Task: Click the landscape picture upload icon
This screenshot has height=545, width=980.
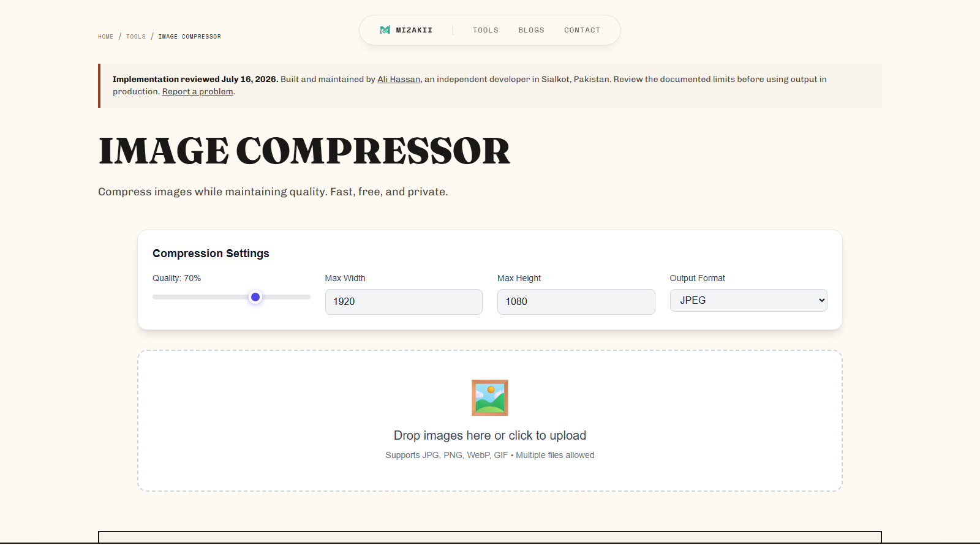Action: coord(490,397)
